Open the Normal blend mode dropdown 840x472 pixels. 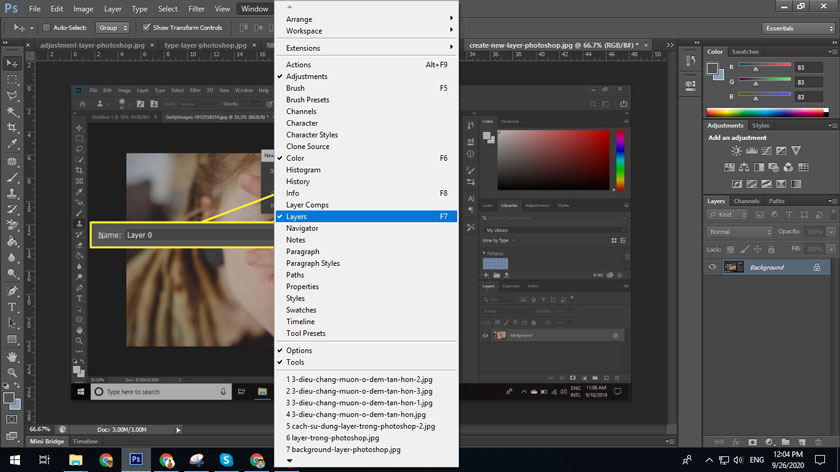[740, 231]
